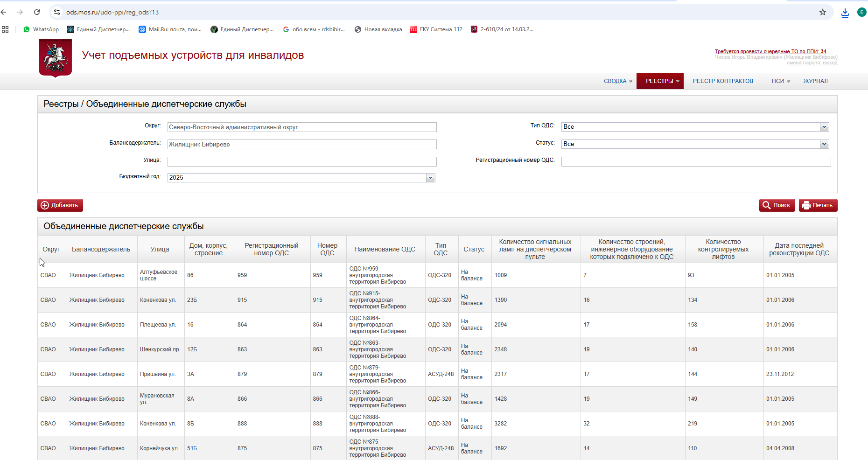Image resolution: width=868 pixels, height=460 pixels.
Task: Open the 'Новая вкладка' bookmark
Action: click(378, 29)
